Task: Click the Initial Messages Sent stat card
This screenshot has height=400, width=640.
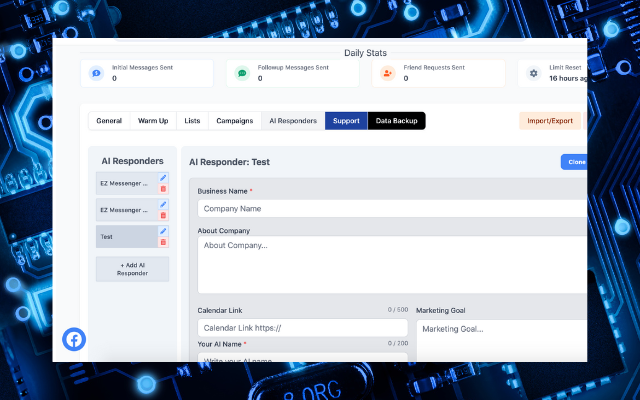Action: (147, 73)
